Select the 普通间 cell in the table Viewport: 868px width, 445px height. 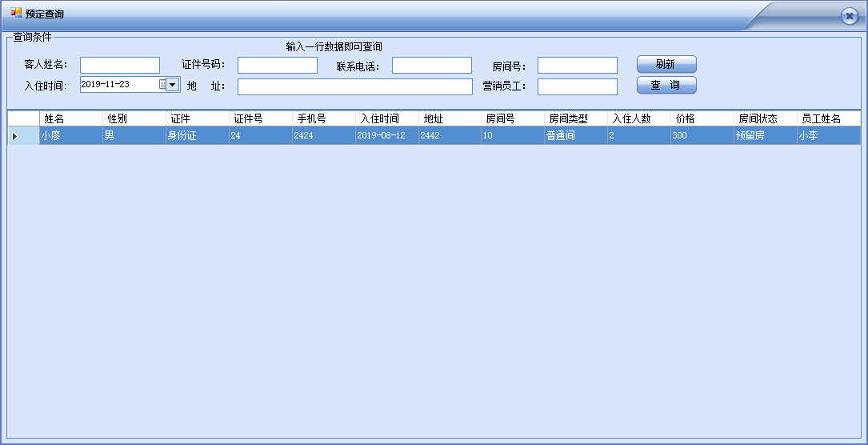(575, 136)
